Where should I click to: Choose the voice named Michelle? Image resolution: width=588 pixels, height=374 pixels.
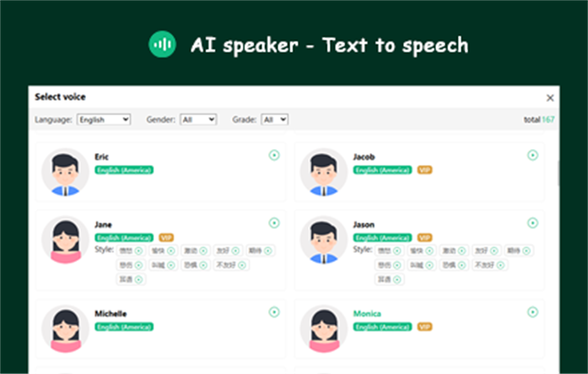click(x=110, y=314)
